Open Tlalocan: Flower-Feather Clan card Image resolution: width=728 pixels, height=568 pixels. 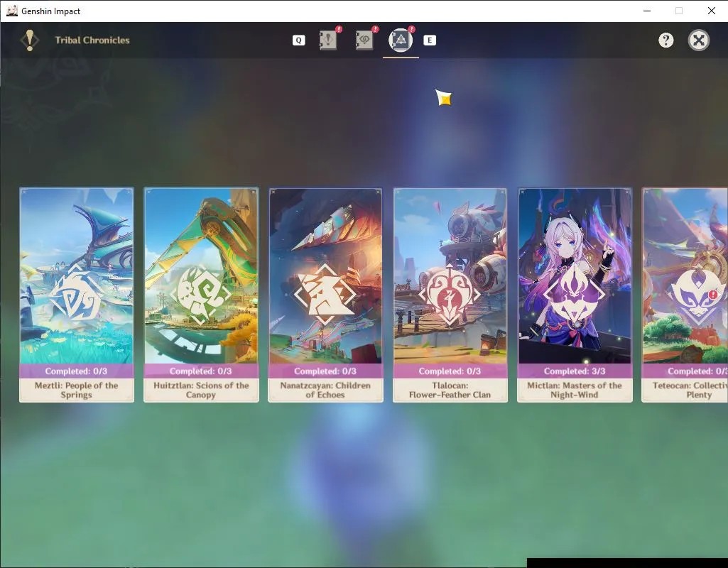450,295
